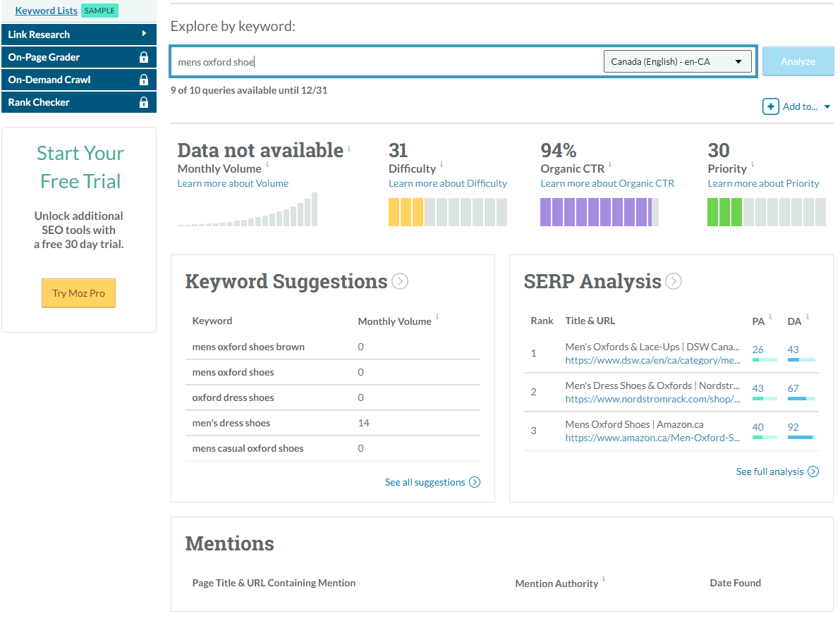Open the DSW Canada result URL
Image resolution: width=840 pixels, height=623 pixels.
(x=652, y=360)
